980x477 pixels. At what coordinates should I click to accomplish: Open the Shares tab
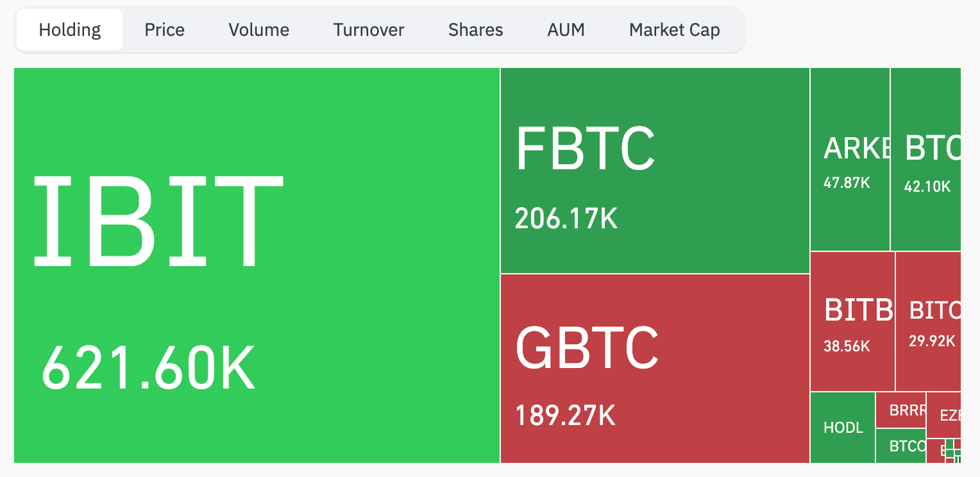click(475, 29)
